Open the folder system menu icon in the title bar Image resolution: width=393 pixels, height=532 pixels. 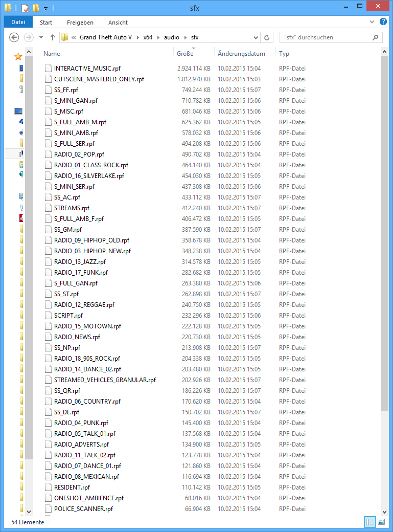8,8
